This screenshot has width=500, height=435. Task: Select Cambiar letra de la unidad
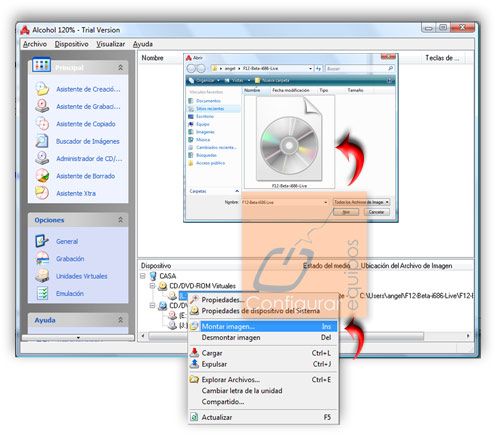click(263, 390)
